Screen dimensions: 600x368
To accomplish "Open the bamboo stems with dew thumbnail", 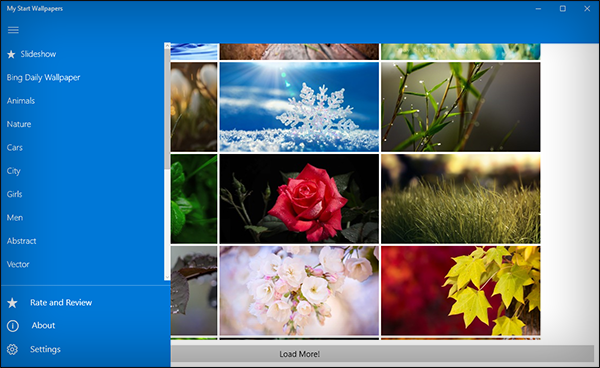I will [461, 107].
